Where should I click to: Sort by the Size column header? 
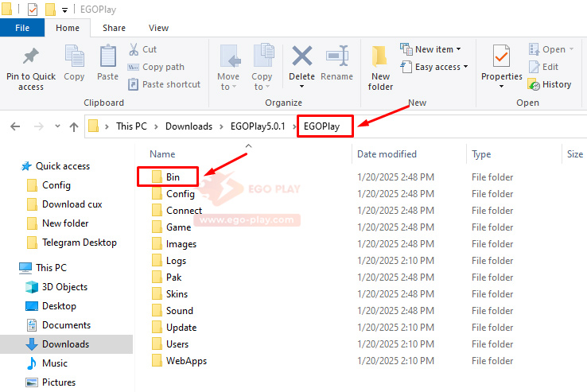click(574, 154)
